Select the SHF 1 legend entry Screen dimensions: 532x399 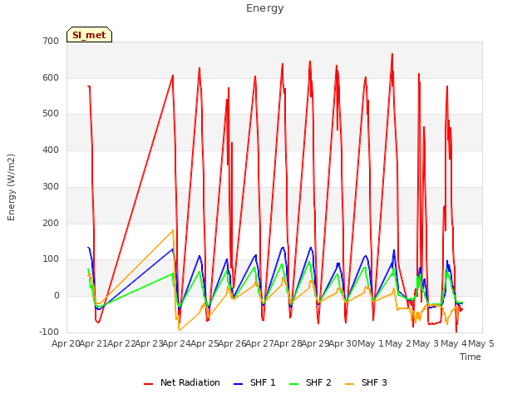254,382
